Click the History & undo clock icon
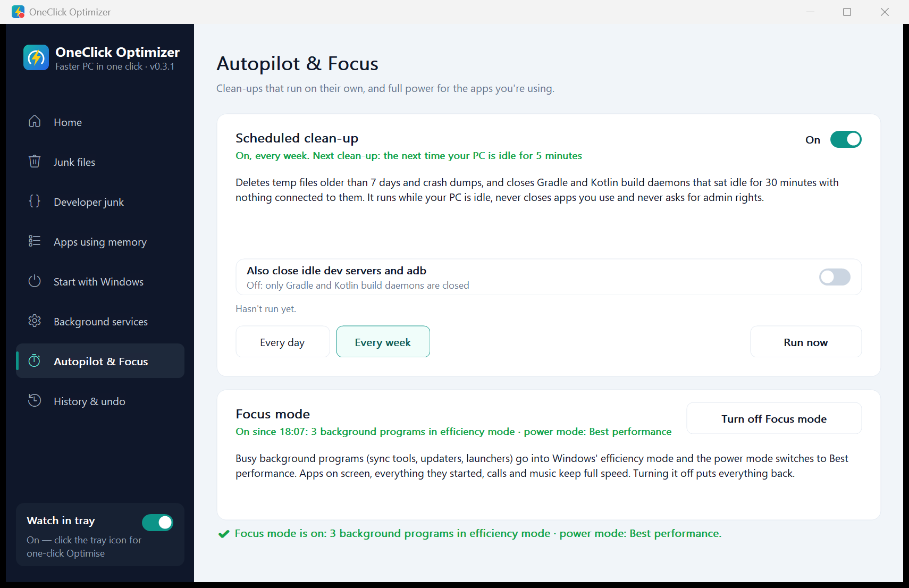The width and height of the screenshot is (909, 588). (35, 400)
